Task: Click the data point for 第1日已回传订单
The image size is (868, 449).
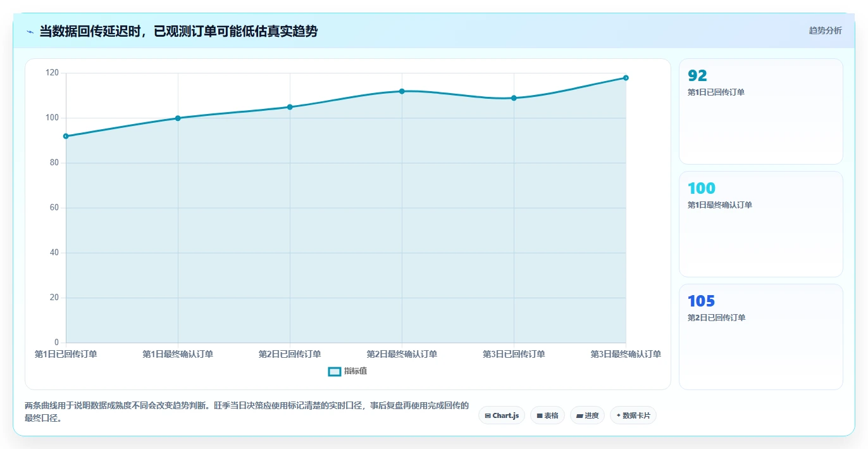Action: pos(66,136)
